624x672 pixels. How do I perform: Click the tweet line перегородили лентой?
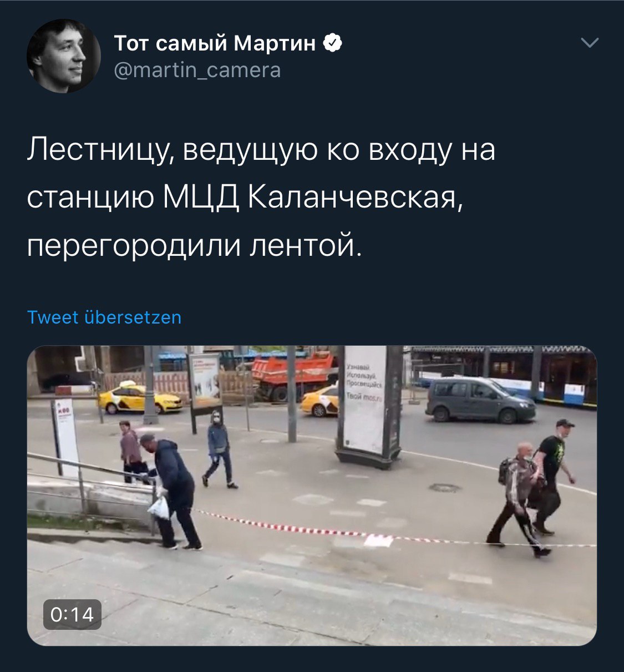(194, 245)
